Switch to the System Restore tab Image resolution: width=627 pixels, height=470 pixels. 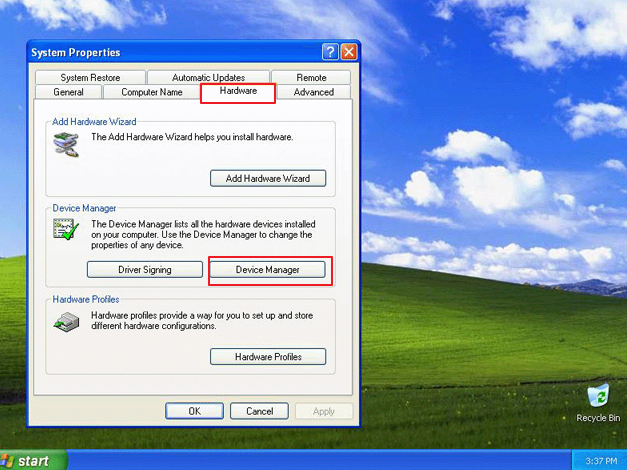[x=90, y=78]
